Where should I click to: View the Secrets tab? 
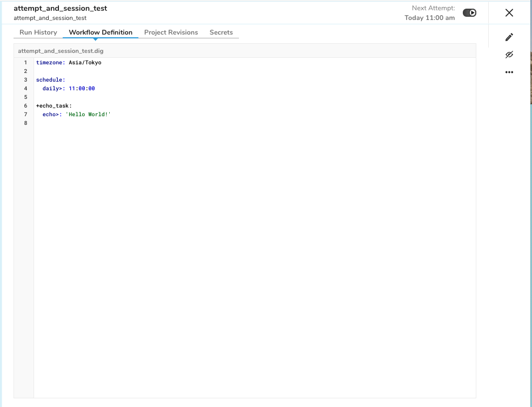coord(221,32)
